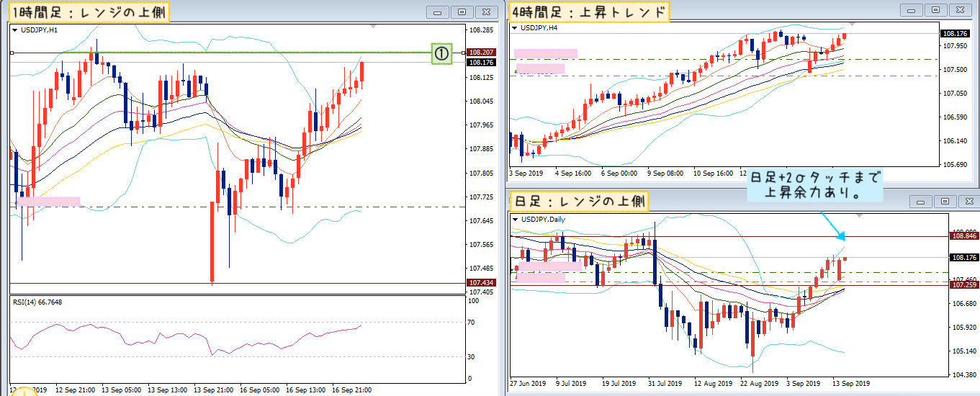Image resolution: width=980 pixels, height=396 pixels.
Task: Maximize the USDJPY H4 chart window
Action: click(935, 10)
